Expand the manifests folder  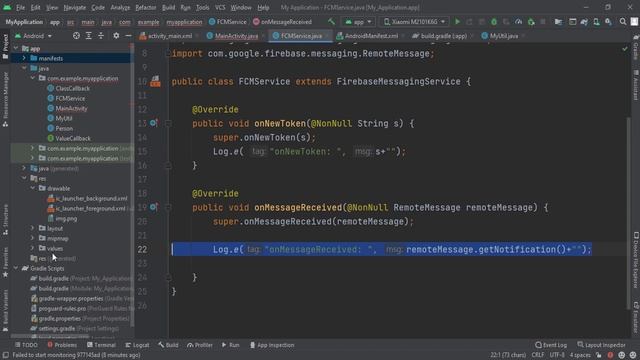click(24, 58)
